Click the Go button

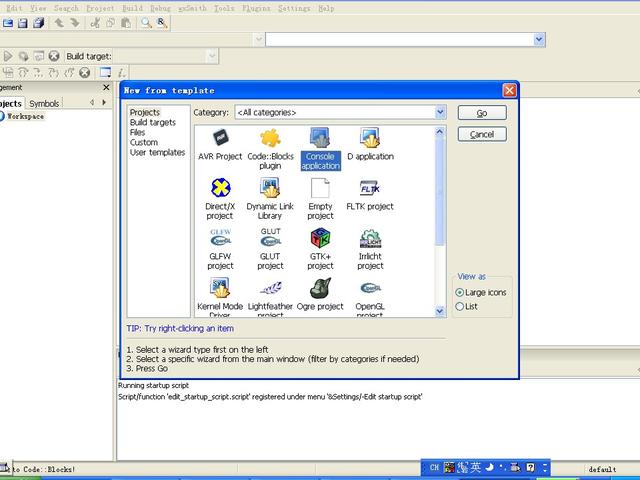coord(482,113)
